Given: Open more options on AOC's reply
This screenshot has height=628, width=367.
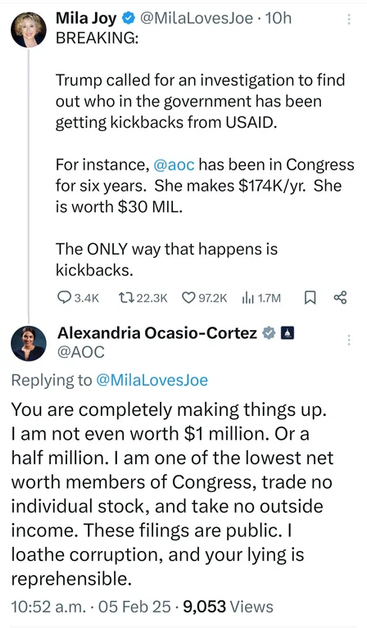Looking at the screenshot, I should (349, 340).
